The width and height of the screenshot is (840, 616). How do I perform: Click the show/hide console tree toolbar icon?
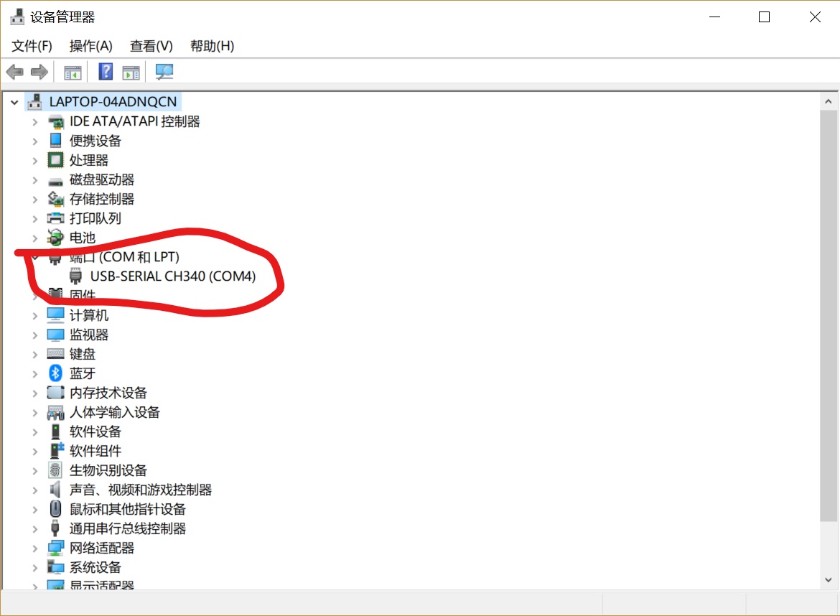[71, 71]
